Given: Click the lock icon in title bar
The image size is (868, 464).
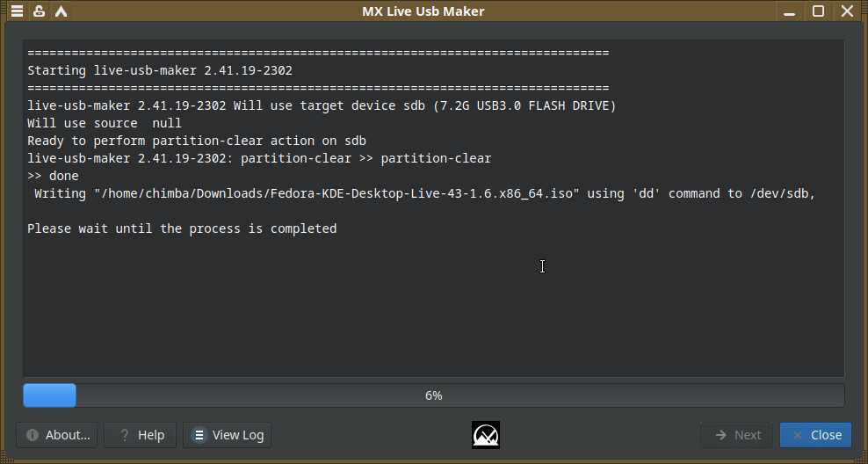Looking at the screenshot, I should [x=39, y=11].
